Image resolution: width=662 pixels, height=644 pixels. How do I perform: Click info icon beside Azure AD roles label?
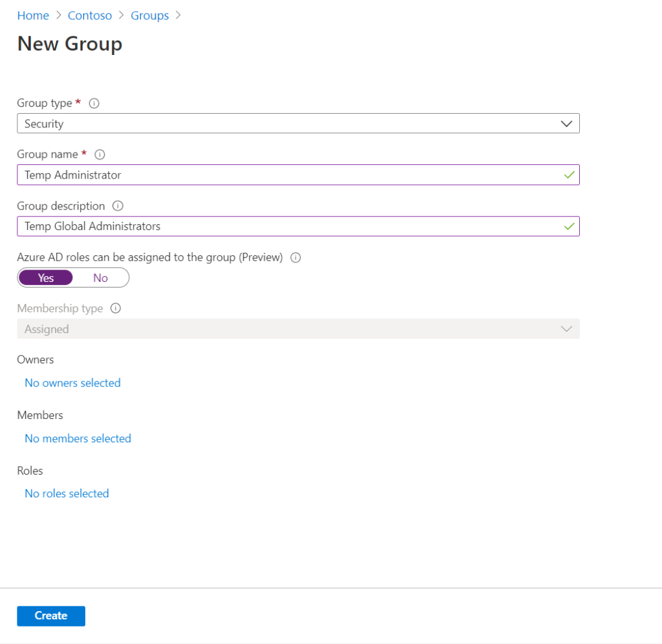click(x=295, y=257)
